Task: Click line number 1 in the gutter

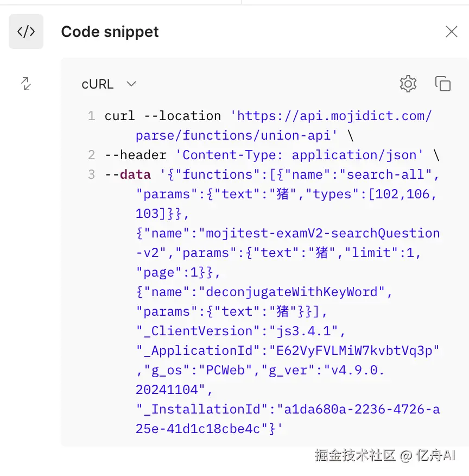Action: click(x=91, y=116)
